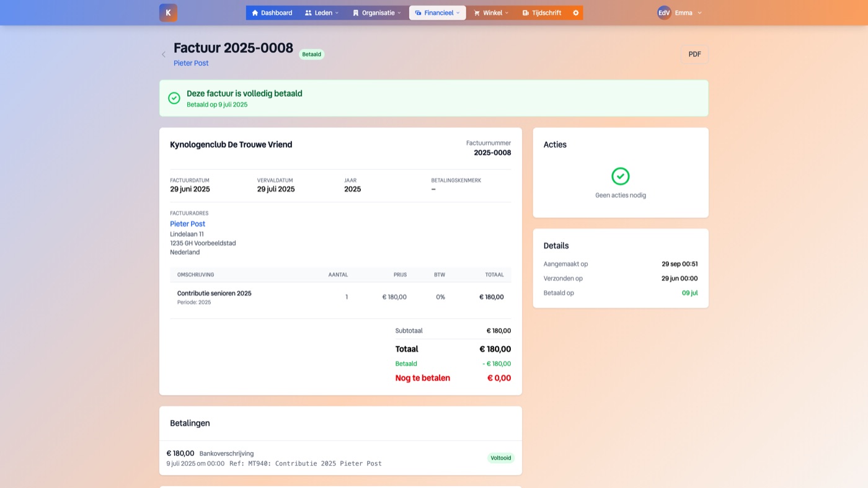The width and height of the screenshot is (868, 488).
Task: Click the EdV user avatar
Action: (x=664, y=12)
